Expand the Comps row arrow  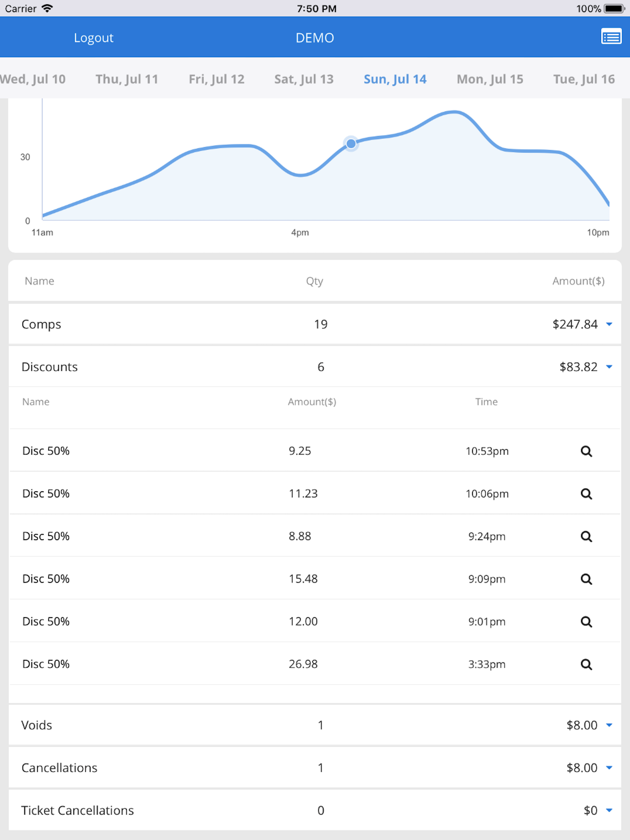pos(609,324)
